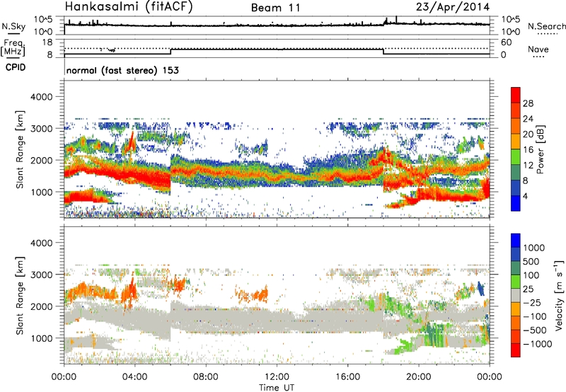Click the blue top of velocity colorbar

[x=516, y=240]
